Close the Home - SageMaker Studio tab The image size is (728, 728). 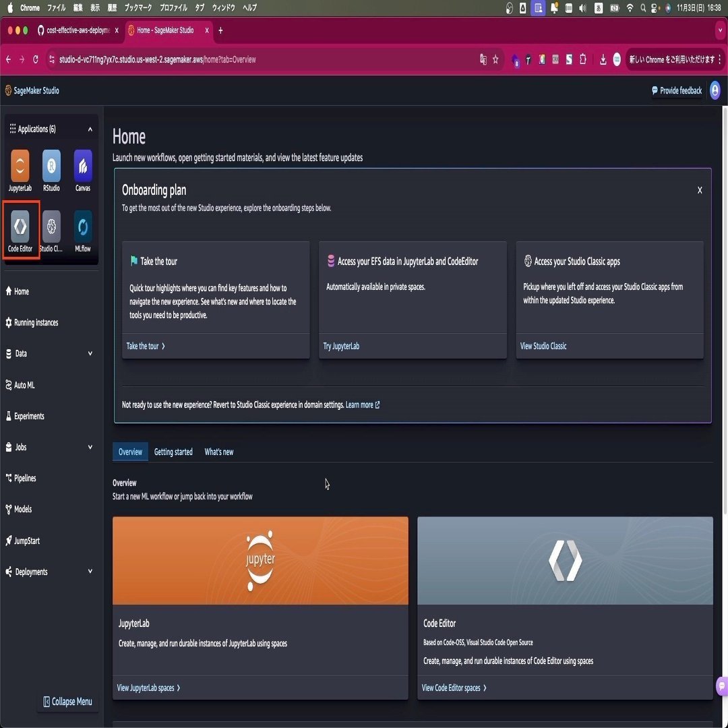207,30
